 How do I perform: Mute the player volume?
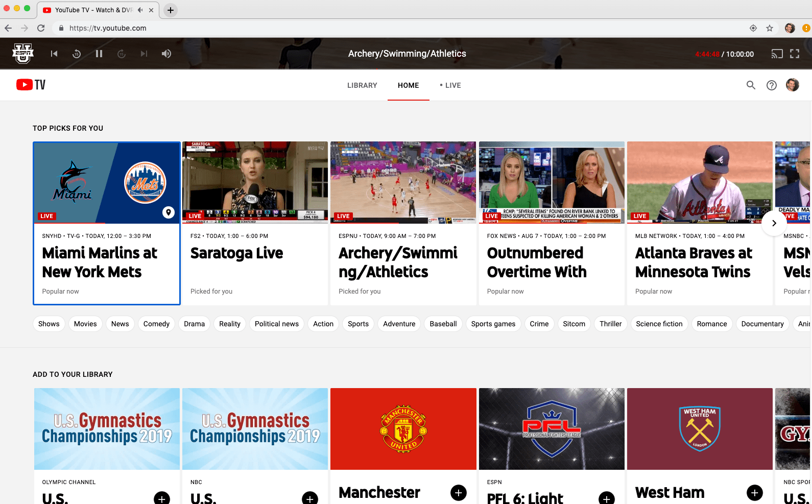click(166, 54)
